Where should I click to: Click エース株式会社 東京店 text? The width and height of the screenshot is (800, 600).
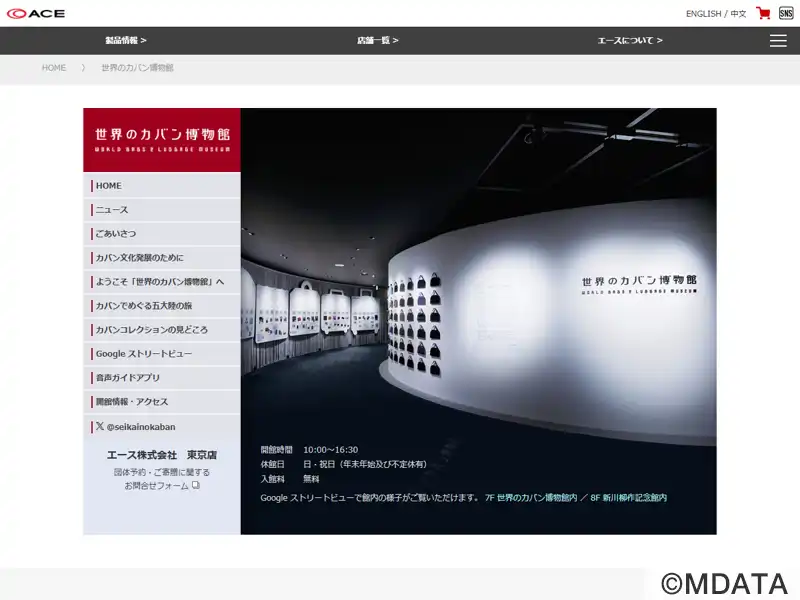coord(162,455)
